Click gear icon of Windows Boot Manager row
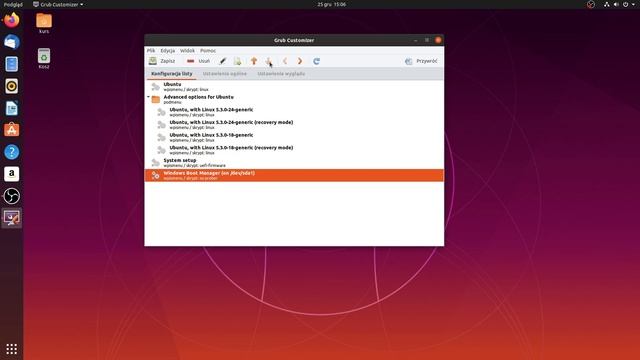The height and width of the screenshot is (360, 640). point(156,176)
